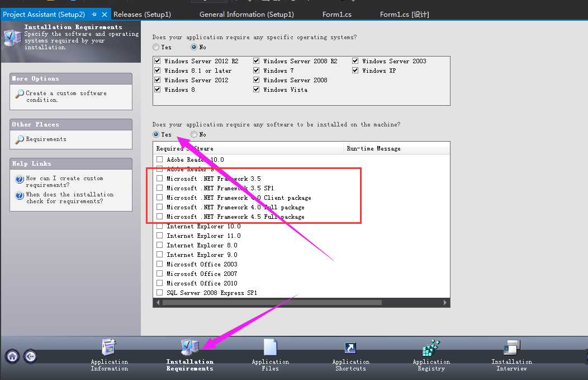This screenshot has height=380, width=588.
Task: Select Yes for specific operating systems
Action: [156, 47]
